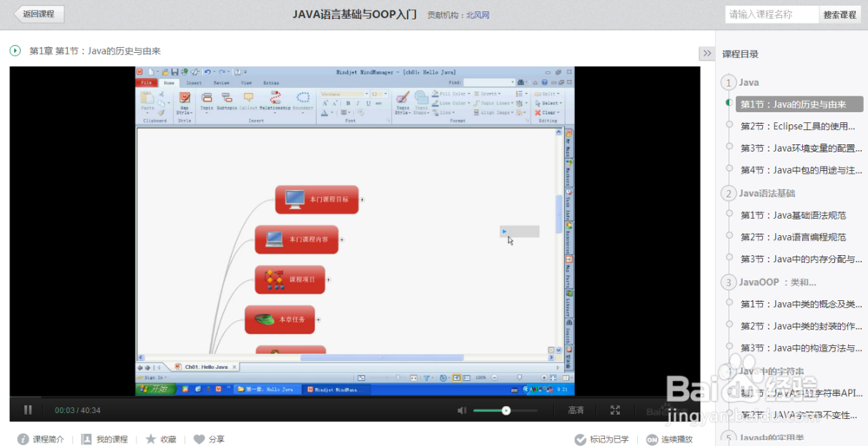Open lesson 第3节:Java环境变量的配置
This screenshot has height=446, width=868.
(x=801, y=148)
